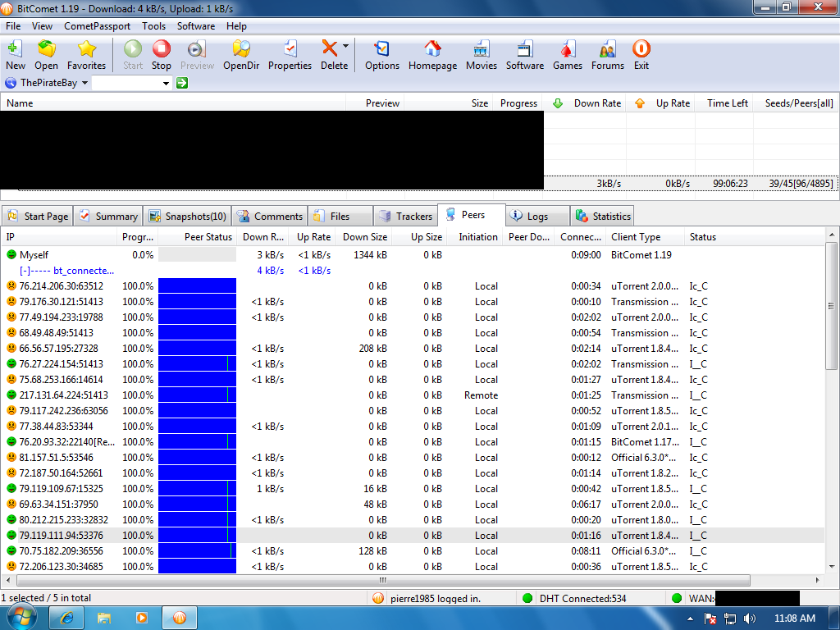Click the green search go arrow
The width and height of the screenshot is (840, 630).
pyautogui.click(x=182, y=83)
